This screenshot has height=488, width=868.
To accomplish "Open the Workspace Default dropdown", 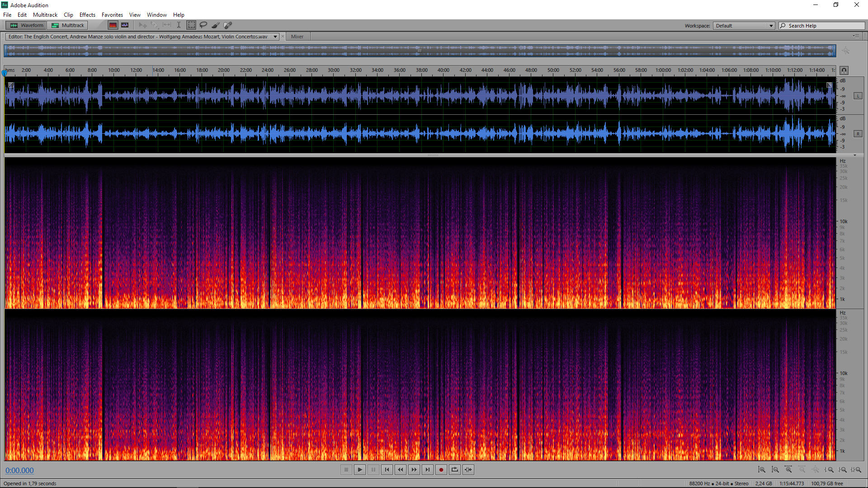I will [x=744, y=26].
